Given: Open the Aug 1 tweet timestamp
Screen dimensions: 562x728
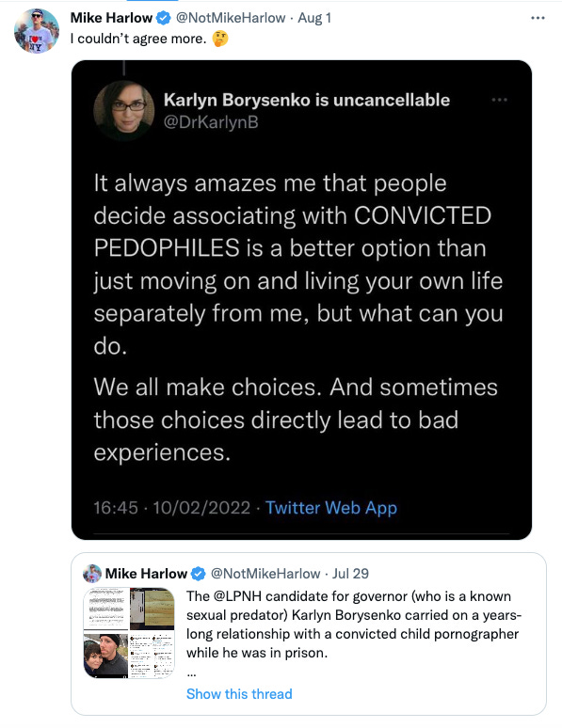Looking at the screenshot, I should coord(314,18).
